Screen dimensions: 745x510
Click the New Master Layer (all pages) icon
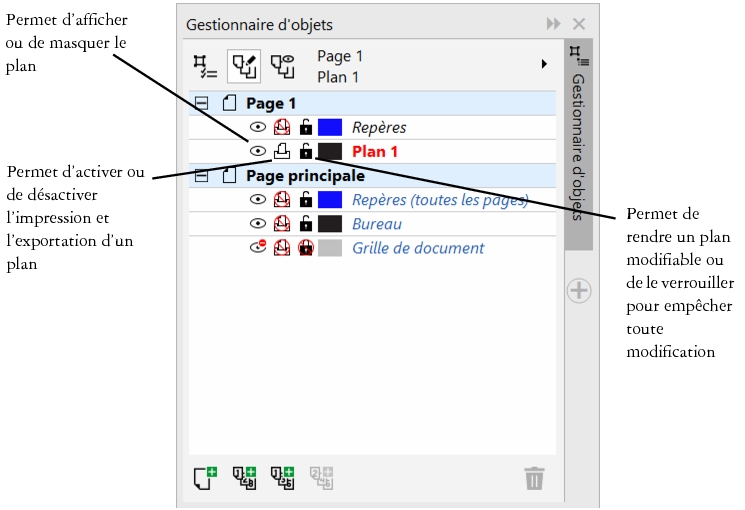243,477
